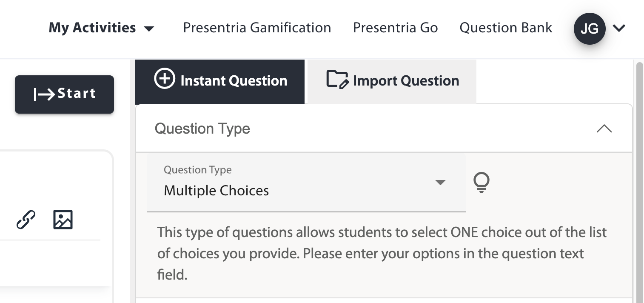Go to Presentria Gamification
Image resolution: width=644 pixels, height=303 pixels.
[x=257, y=28]
